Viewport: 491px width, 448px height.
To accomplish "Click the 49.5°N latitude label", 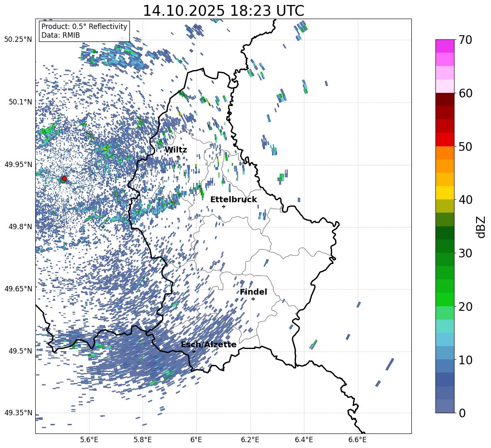I will coord(20,351).
